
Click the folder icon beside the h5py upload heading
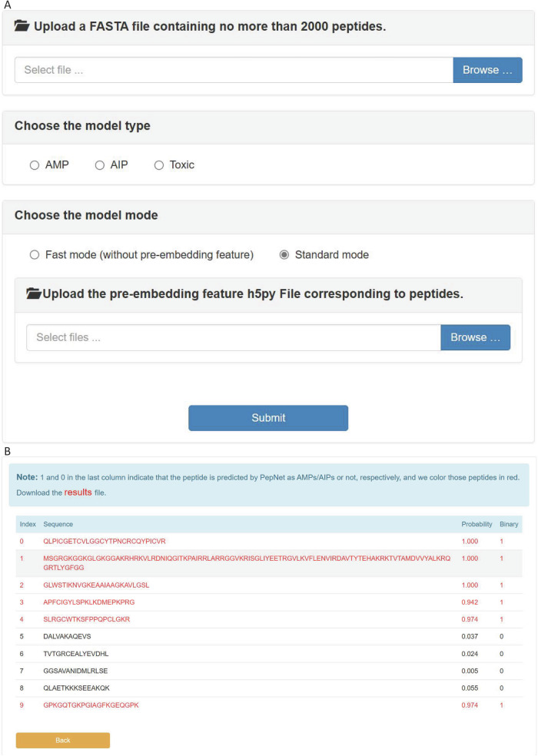[x=33, y=293]
